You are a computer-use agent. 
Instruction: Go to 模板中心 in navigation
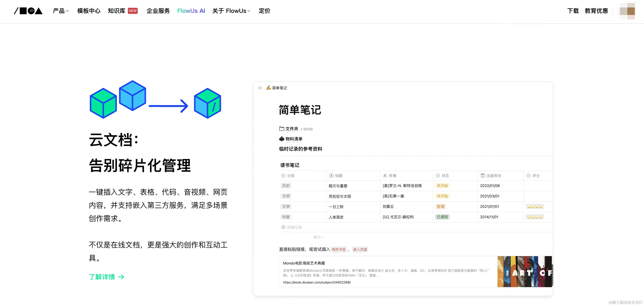click(x=89, y=11)
